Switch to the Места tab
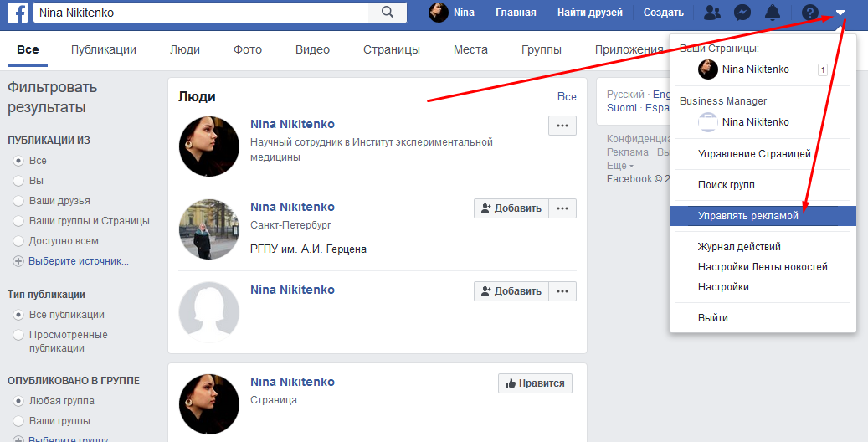This screenshot has height=442, width=868. click(470, 49)
